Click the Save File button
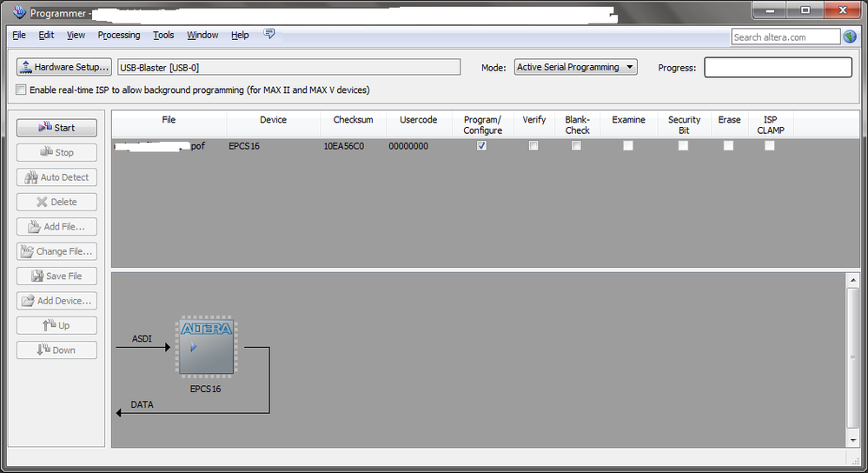868x473 pixels. (x=56, y=276)
